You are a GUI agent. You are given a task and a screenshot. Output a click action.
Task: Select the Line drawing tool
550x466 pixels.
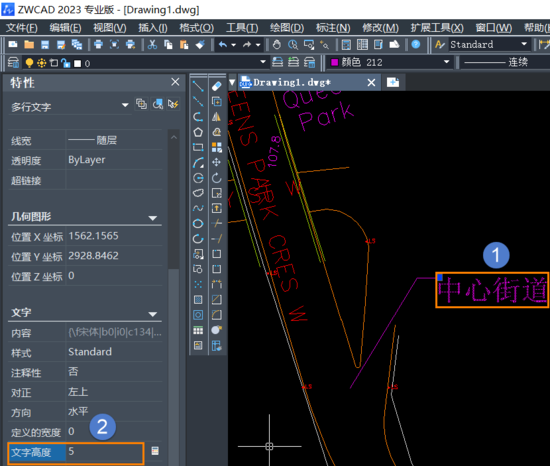[x=198, y=86]
